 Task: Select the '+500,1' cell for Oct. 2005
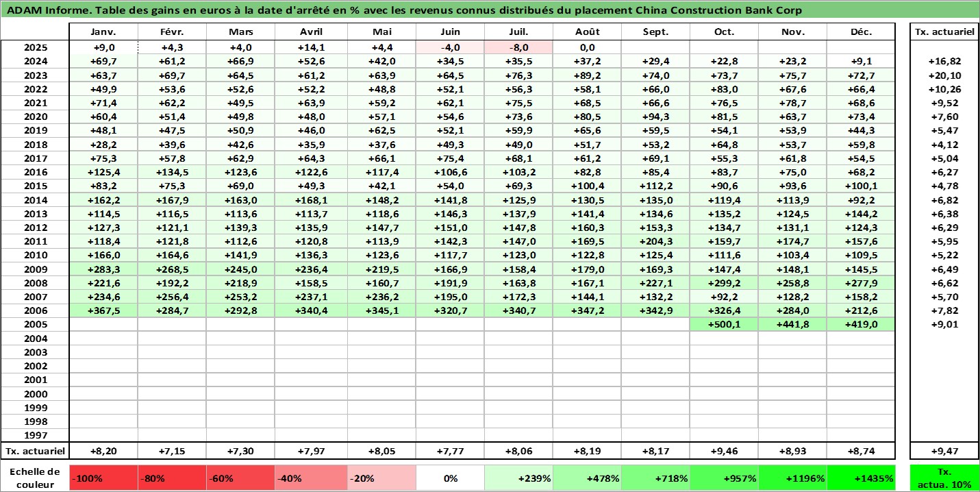click(x=724, y=324)
